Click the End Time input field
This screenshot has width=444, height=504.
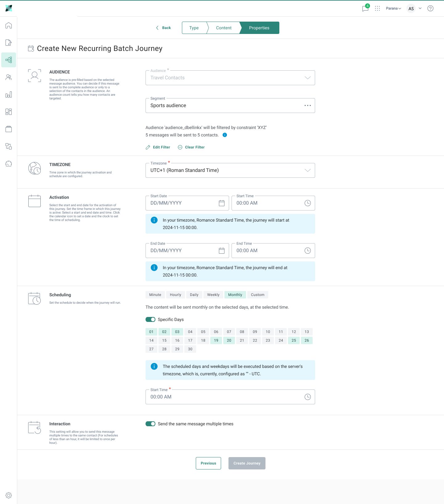point(273,251)
